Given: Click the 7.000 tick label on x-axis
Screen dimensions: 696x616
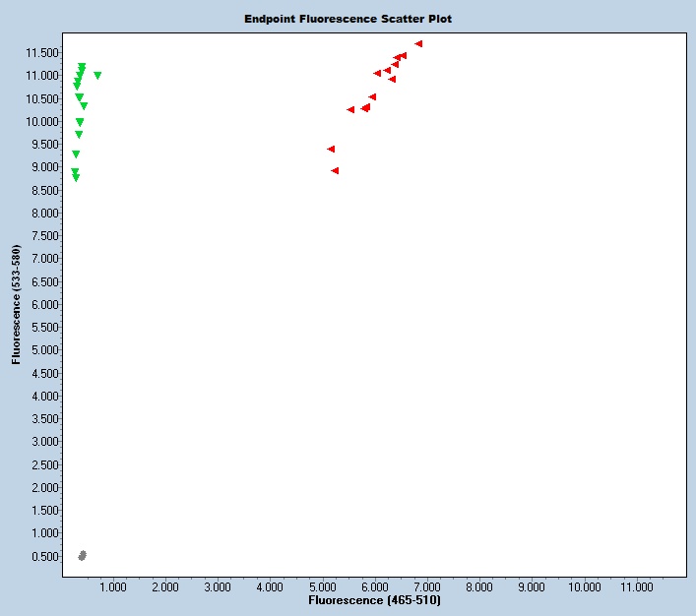Looking at the screenshot, I should pyautogui.click(x=427, y=587).
